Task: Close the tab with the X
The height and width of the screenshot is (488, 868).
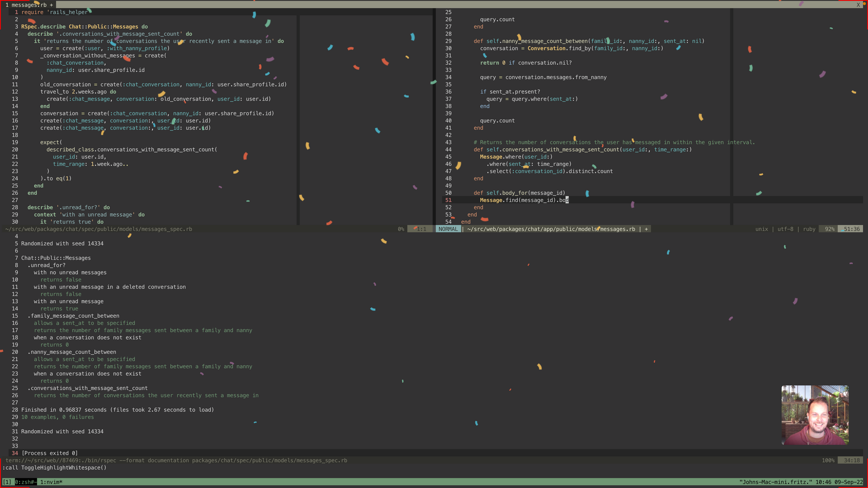Action: [858, 5]
